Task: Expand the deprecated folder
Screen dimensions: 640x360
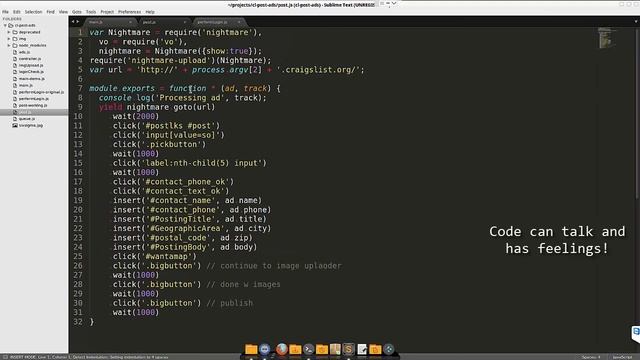Action: (9, 32)
